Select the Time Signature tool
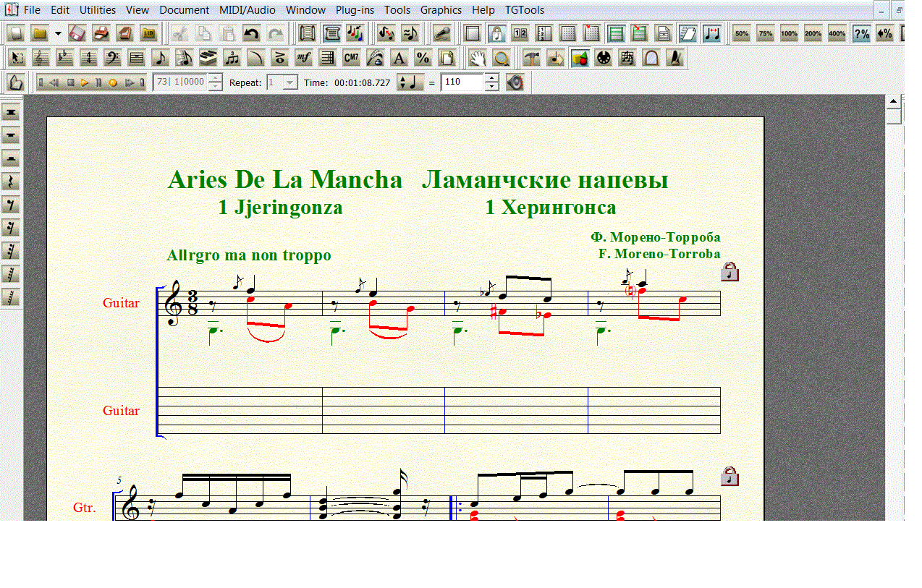 pos(89,58)
